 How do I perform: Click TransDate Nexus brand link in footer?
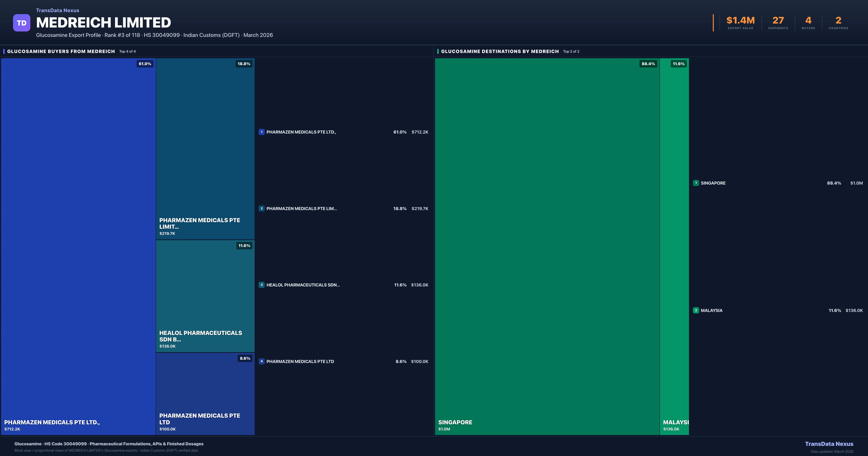tap(829, 444)
